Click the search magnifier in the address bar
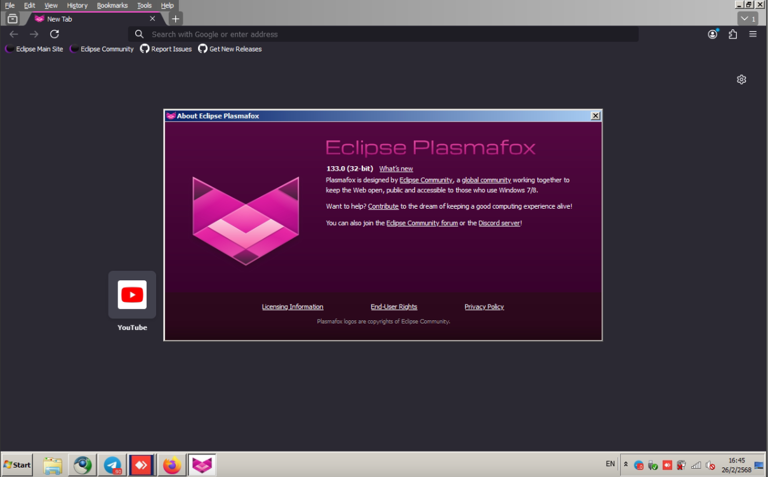This screenshot has width=768, height=477. [x=139, y=34]
